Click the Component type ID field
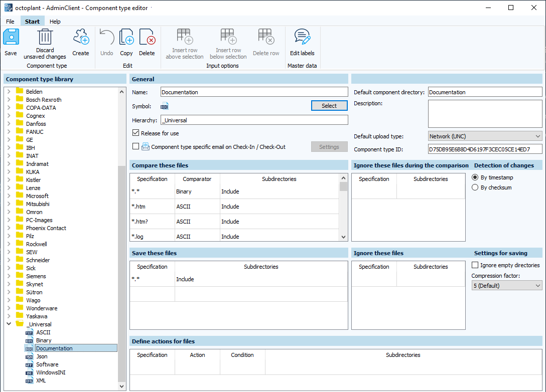 click(x=485, y=149)
